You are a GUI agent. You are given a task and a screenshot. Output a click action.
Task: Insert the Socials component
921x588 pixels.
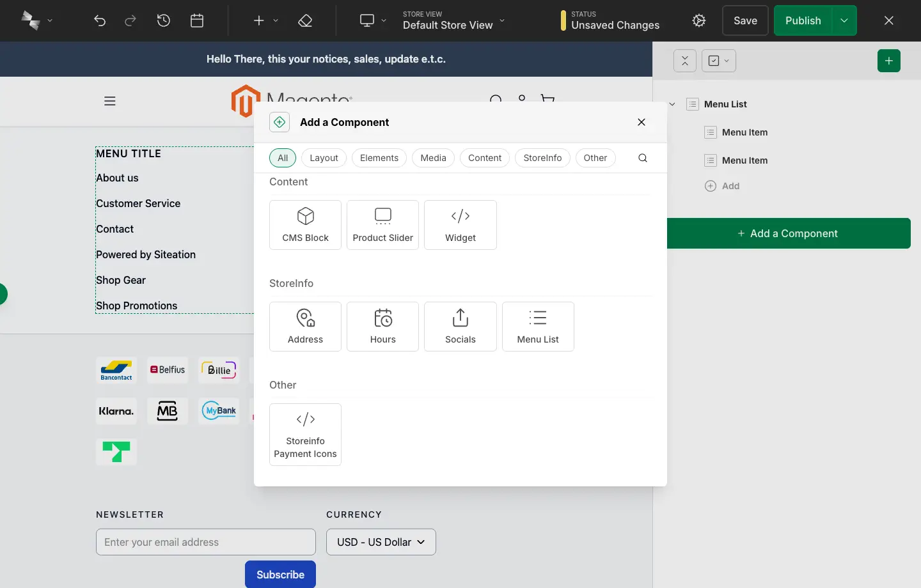click(460, 327)
